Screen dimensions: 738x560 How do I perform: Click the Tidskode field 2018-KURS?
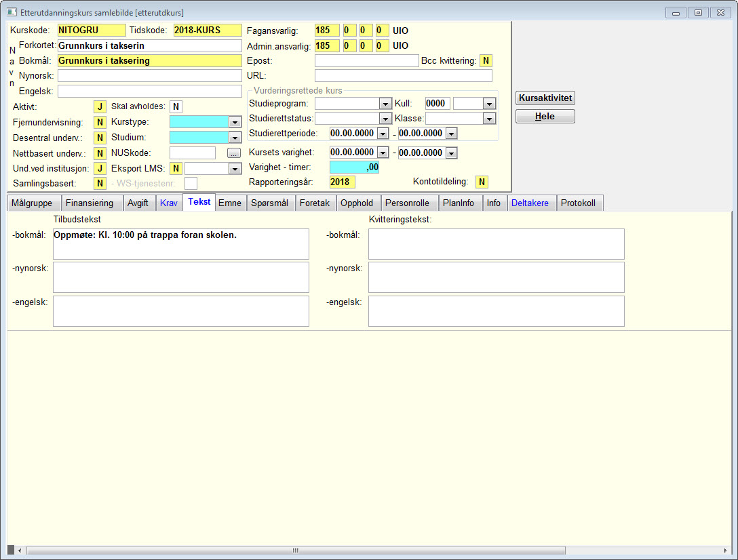[208, 30]
